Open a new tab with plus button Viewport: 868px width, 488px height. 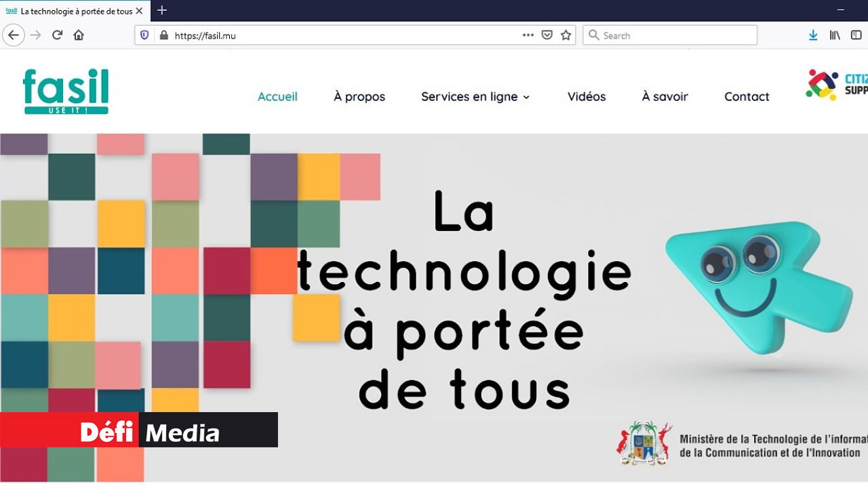162,10
